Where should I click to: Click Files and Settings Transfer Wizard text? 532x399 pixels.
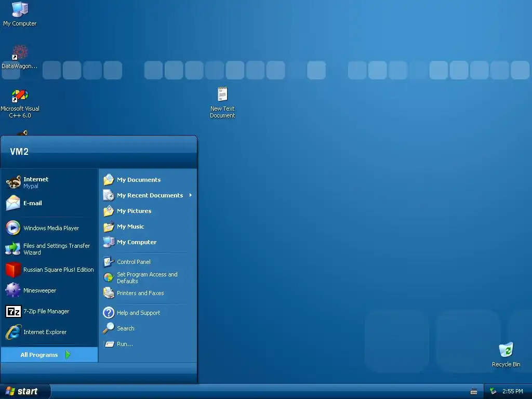[x=57, y=249]
